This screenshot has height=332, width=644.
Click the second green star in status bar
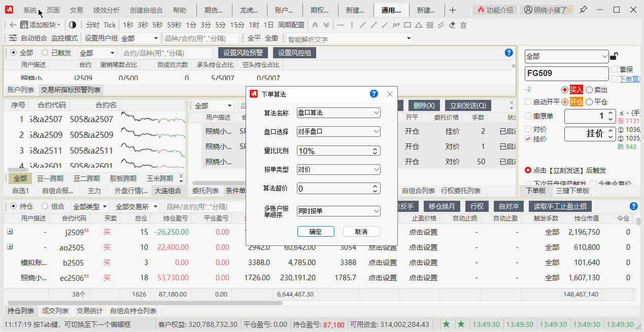(x=461, y=324)
